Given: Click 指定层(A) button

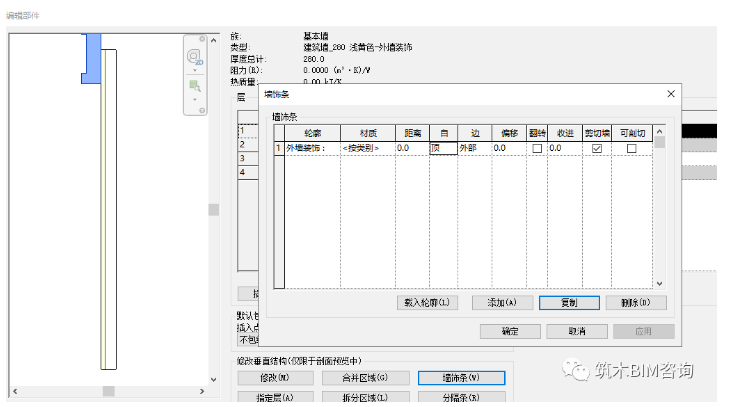Looking at the screenshot, I should coord(275,397).
